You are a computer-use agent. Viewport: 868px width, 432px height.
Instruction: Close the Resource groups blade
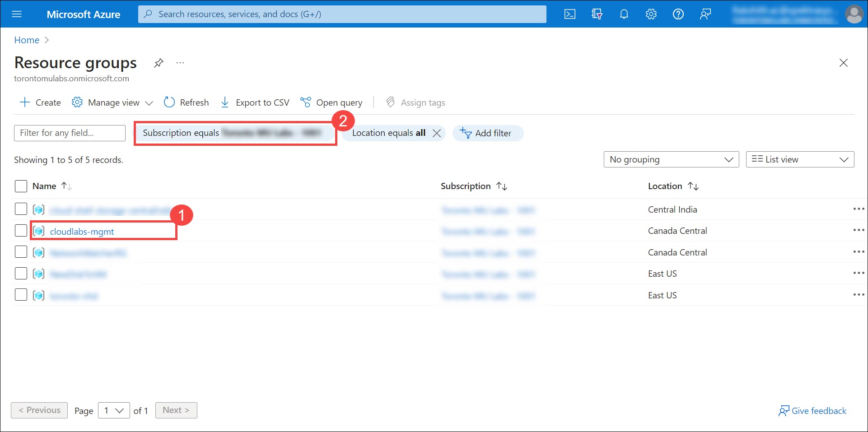[x=844, y=63]
